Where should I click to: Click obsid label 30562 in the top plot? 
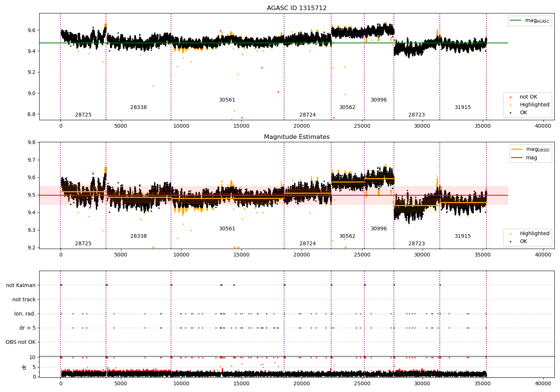[x=348, y=107]
